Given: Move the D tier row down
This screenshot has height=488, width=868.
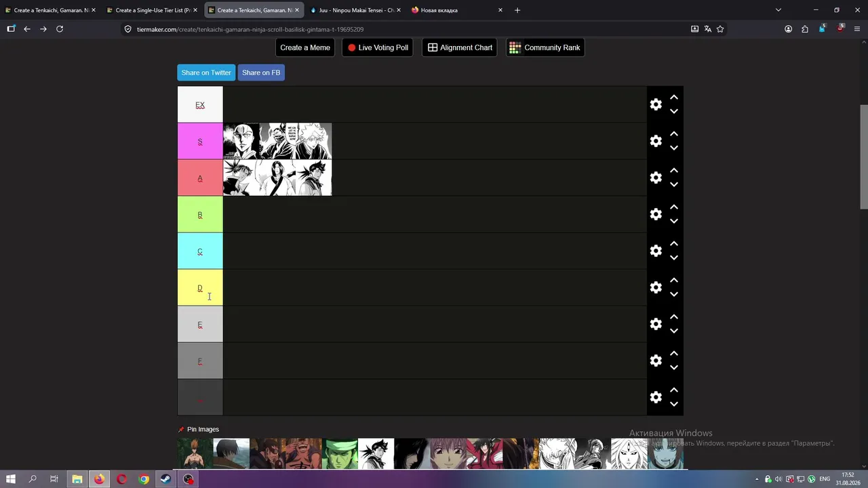Looking at the screenshot, I should [x=674, y=294].
